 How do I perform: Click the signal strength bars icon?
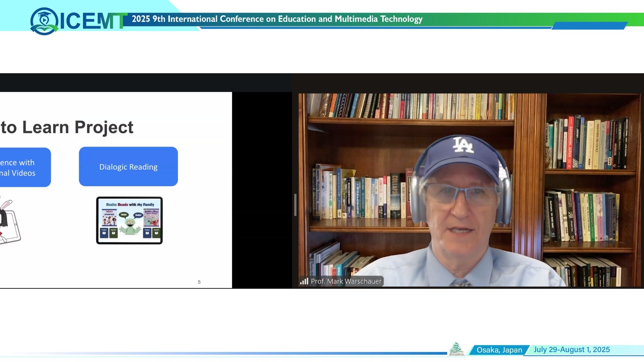click(304, 281)
